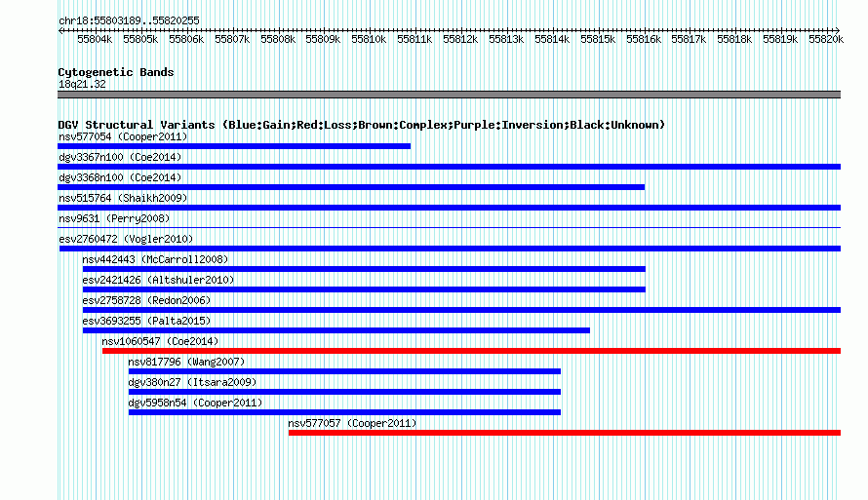Click the 55816k ruler tick label
The image size is (868, 500).
(x=644, y=39)
